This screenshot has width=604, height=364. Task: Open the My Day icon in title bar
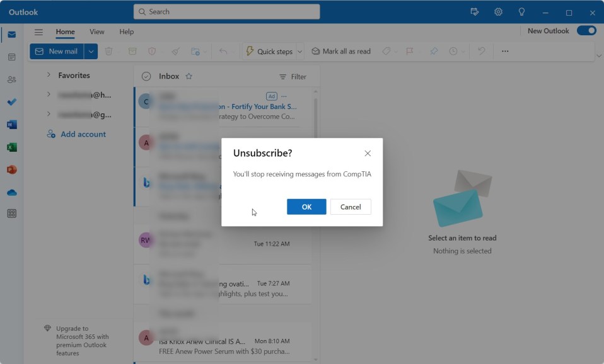coord(475,12)
